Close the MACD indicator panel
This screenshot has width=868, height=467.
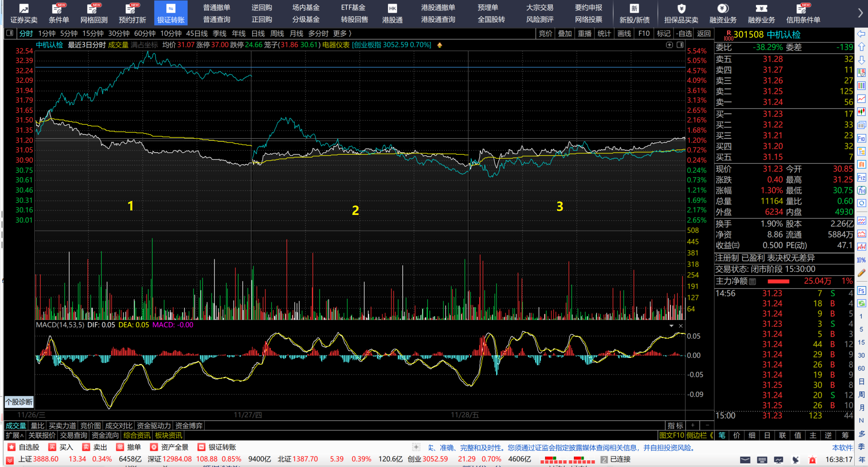[681, 326]
